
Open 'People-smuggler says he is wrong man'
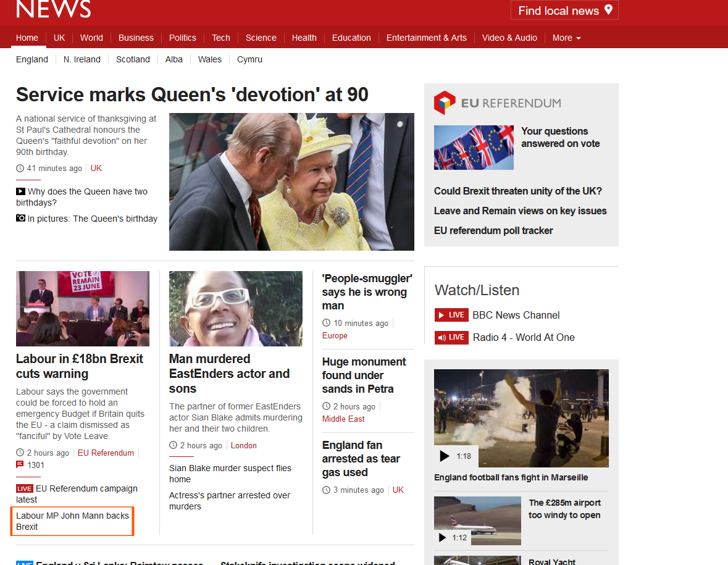pyautogui.click(x=367, y=291)
